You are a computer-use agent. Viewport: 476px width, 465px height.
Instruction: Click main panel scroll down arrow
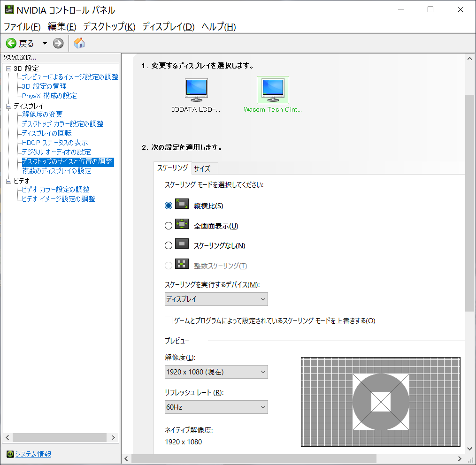[x=469, y=449]
